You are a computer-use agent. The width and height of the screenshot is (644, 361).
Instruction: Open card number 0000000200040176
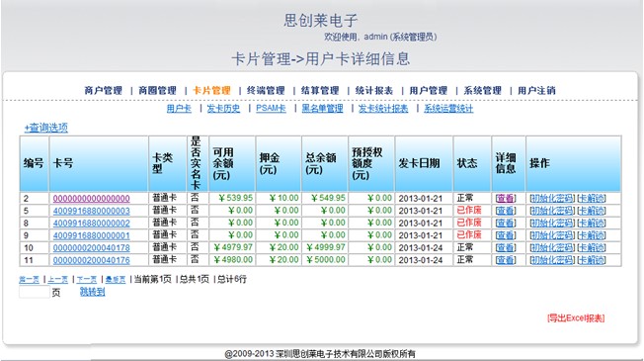pos(92,260)
